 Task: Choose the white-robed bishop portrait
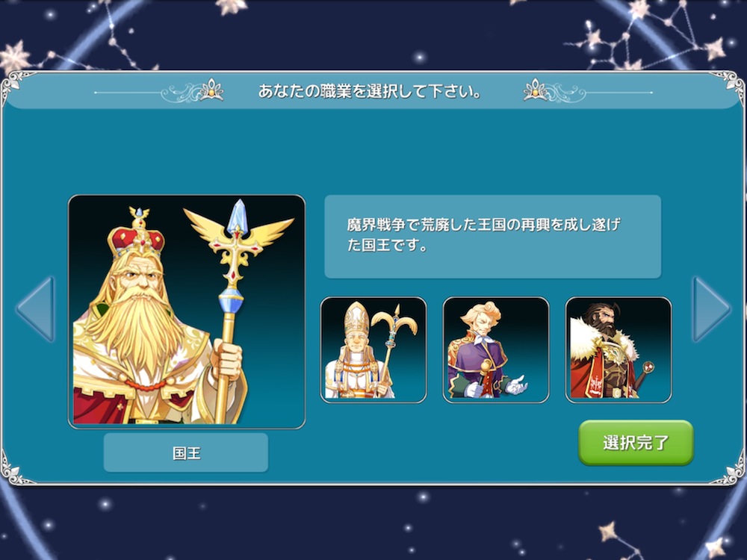pyautogui.click(x=373, y=350)
